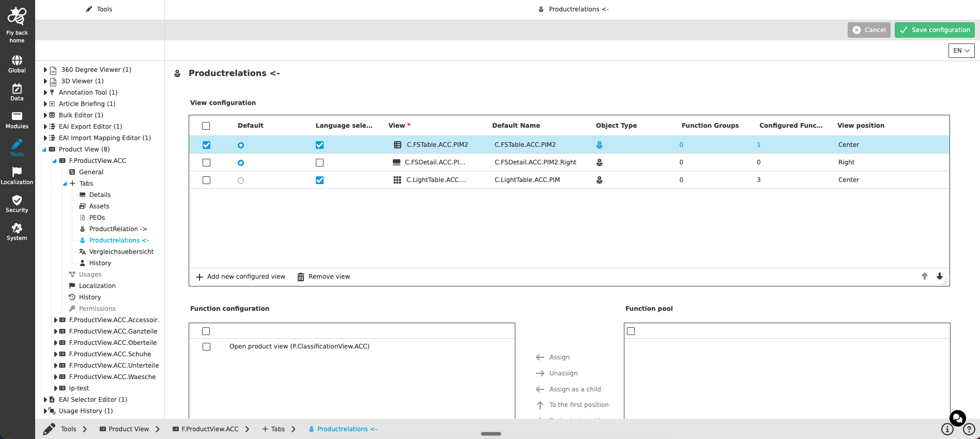Click the Configured Functions value 1 link

click(759, 145)
